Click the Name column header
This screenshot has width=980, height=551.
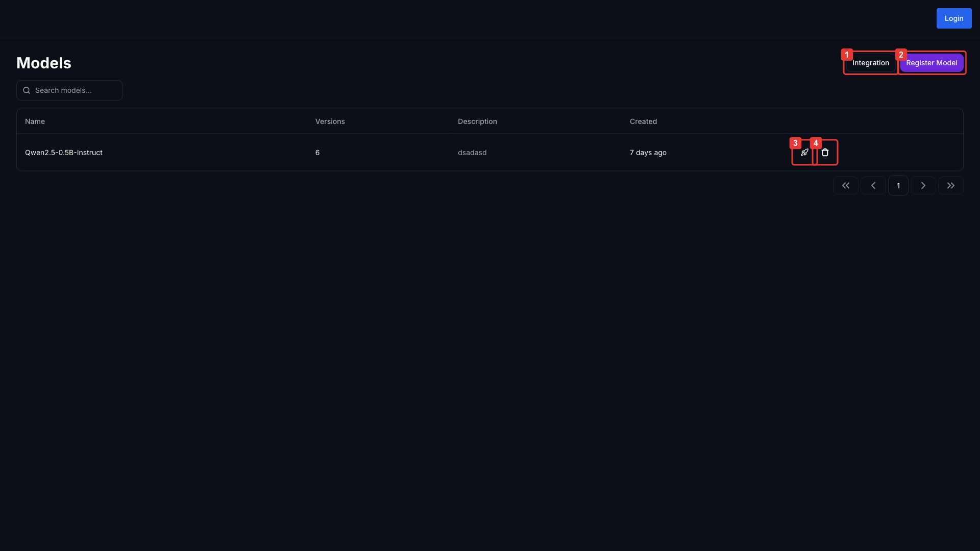click(x=35, y=121)
